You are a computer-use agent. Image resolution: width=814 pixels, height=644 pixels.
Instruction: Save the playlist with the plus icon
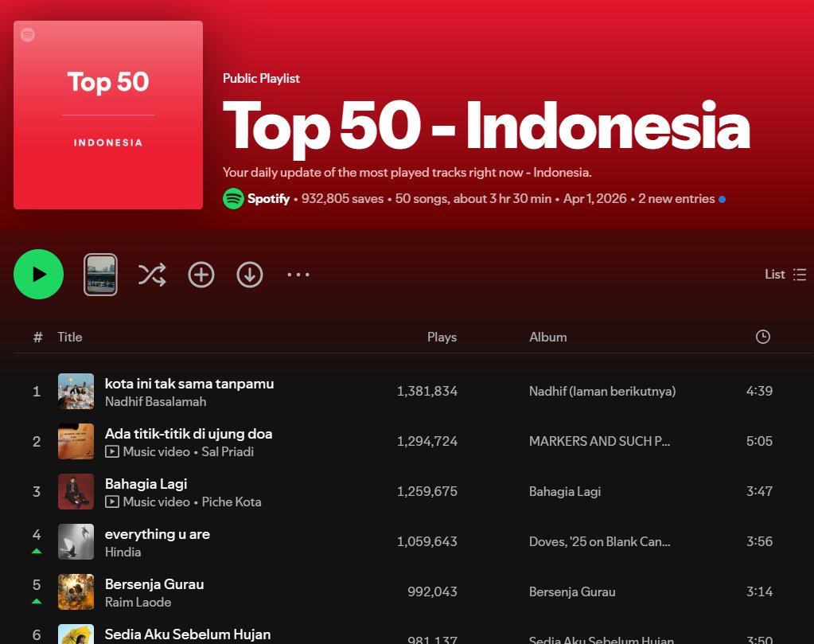point(201,275)
